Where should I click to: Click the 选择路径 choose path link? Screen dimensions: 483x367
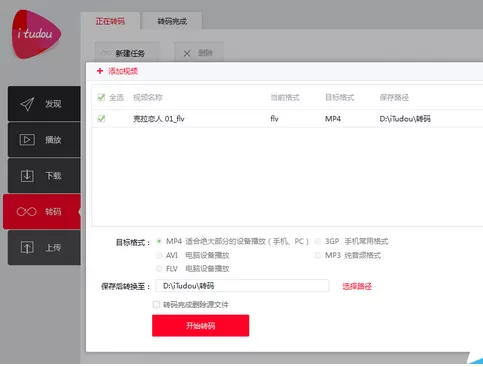point(357,286)
